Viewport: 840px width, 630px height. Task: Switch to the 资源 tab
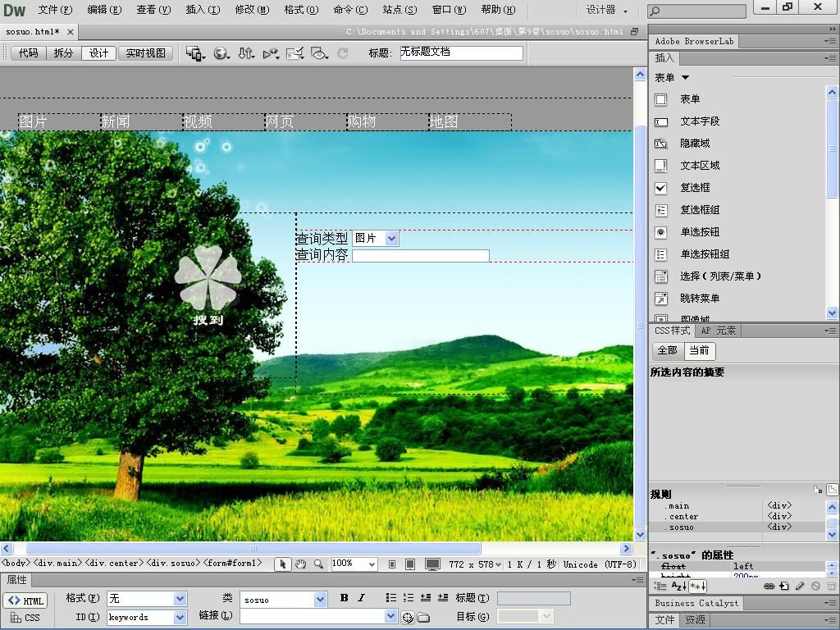tap(695, 620)
